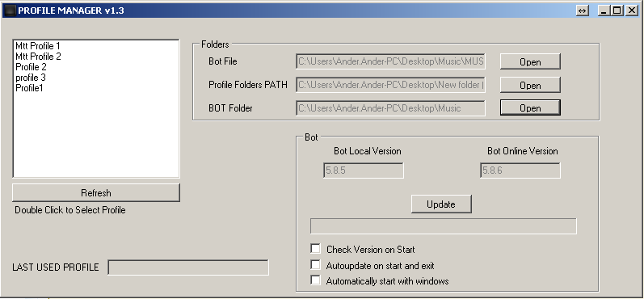Click the Profile Manager title bar icon
644x299 pixels.
click(x=10, y=11)
